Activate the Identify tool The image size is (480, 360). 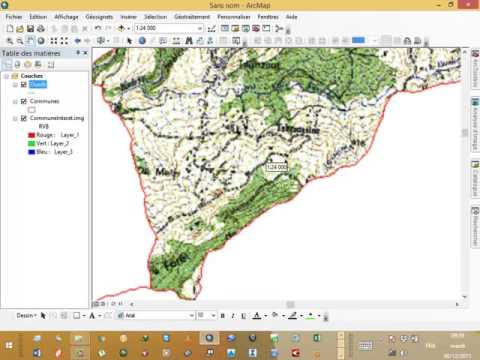[142, 41]
